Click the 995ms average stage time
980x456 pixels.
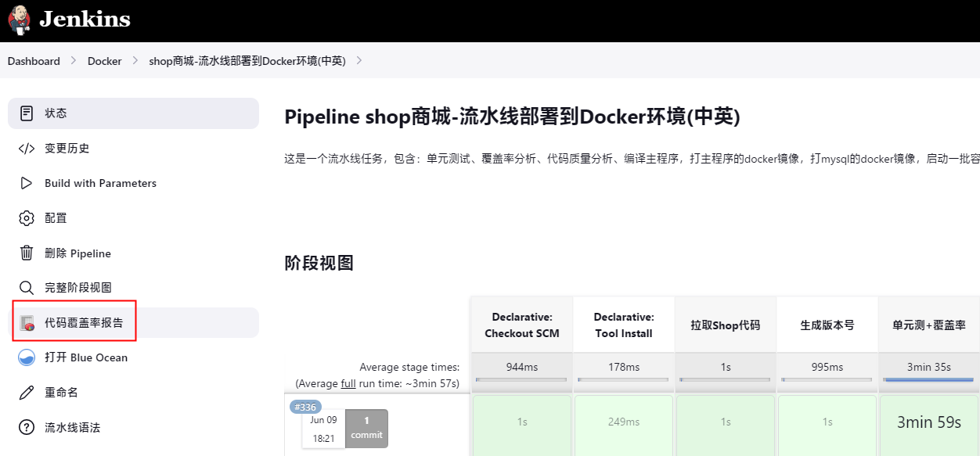[827, 367]
